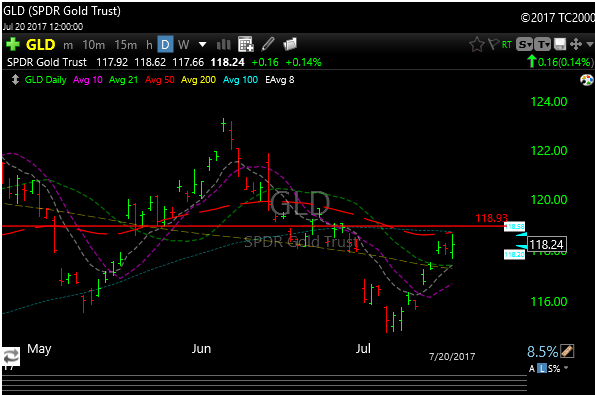Click the flag symbol icon
The height and width of the screenshot is (395, 595).
click(x=493, y=44)
